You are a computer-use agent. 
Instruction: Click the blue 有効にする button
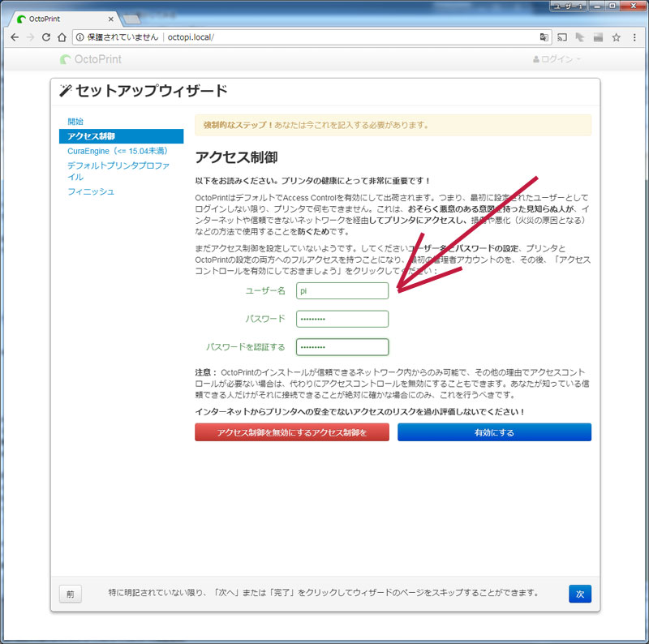tap(494, 432)
